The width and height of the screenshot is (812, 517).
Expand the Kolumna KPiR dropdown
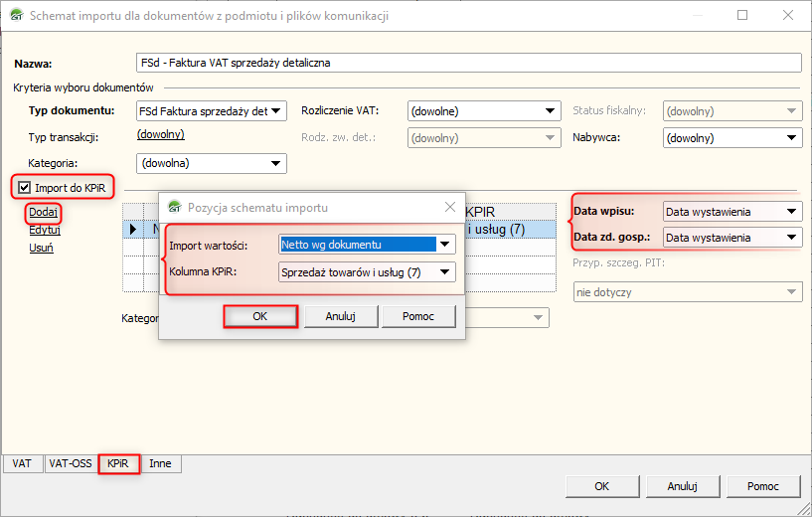coord(445,271)
